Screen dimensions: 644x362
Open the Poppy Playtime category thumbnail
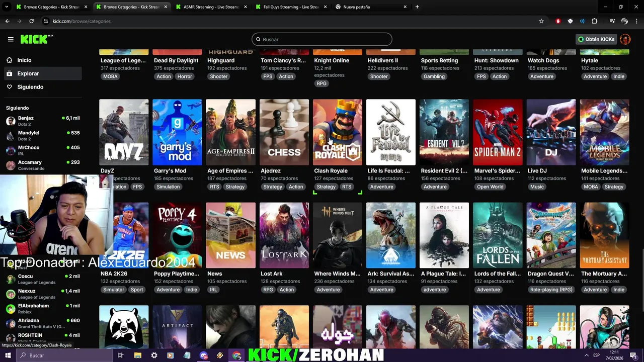177,235
